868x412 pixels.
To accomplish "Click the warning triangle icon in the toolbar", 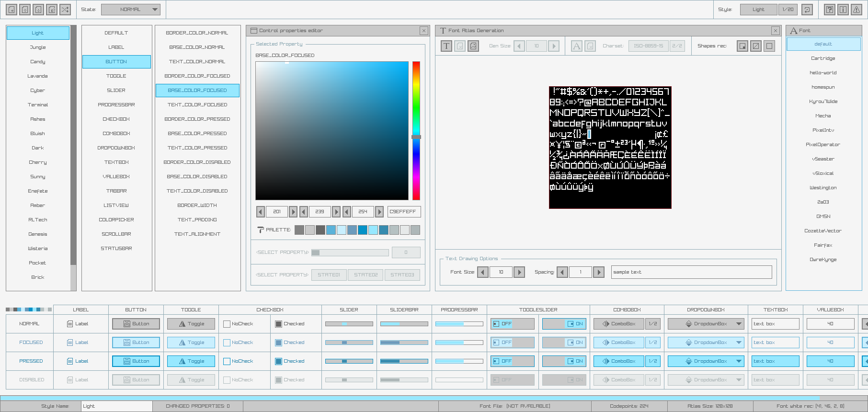I will click(x=857, y=10).
